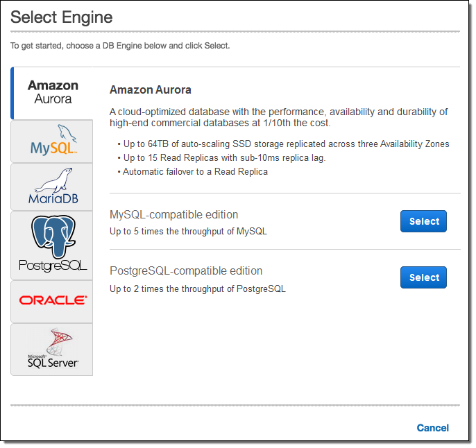The width and height of the screenshot is (476, 448).
Task: Choose the MySQL dolphin logo
Action: (53, 141)
